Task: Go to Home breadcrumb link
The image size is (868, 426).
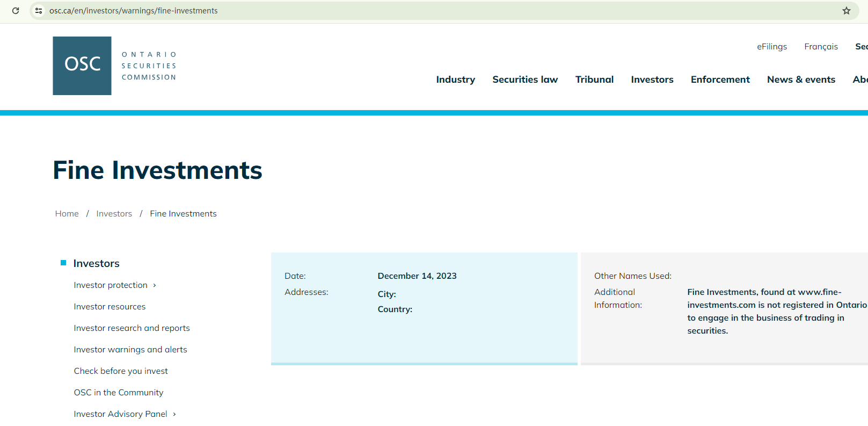Action: click(67, 214)
